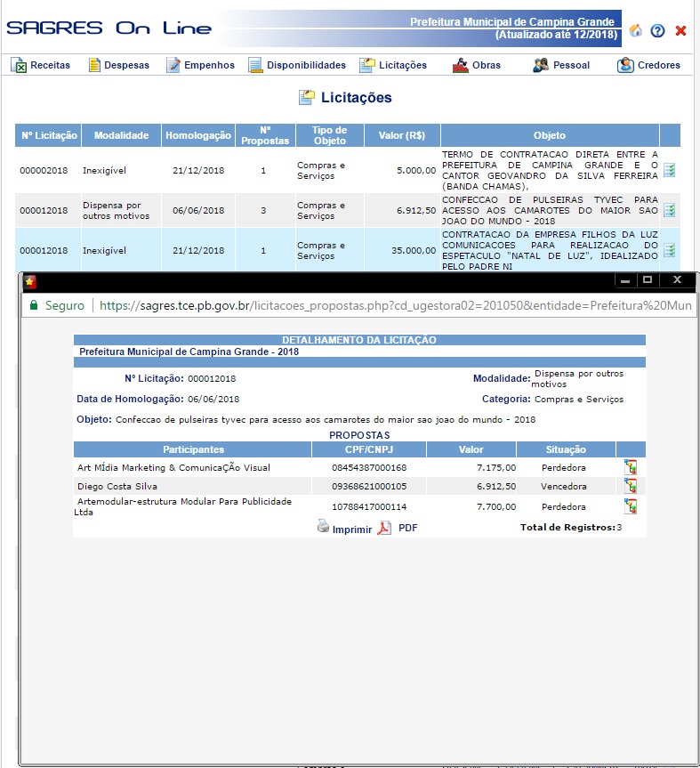Open document icon for Diego Costa Silva proposal
700x768 pixels.
[x=631, y=486]
